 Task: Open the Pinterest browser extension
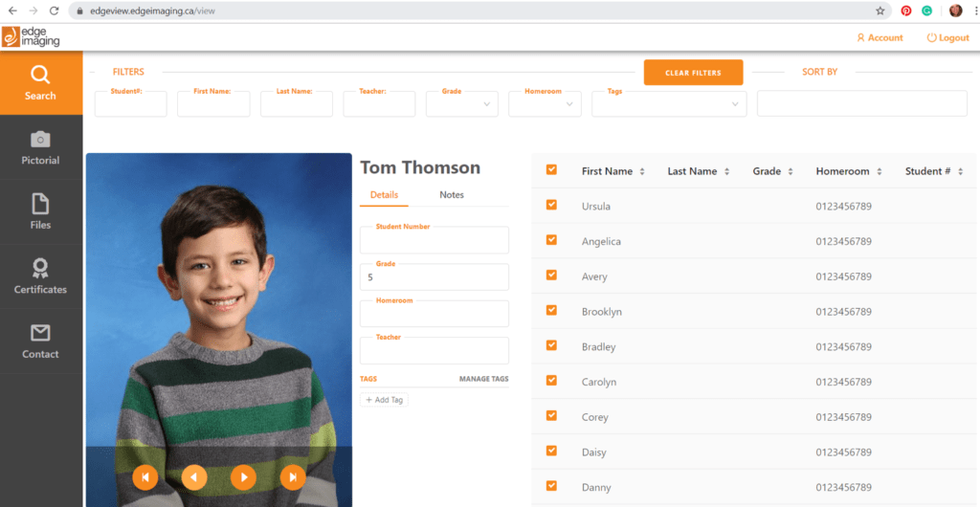click(905, 11)
